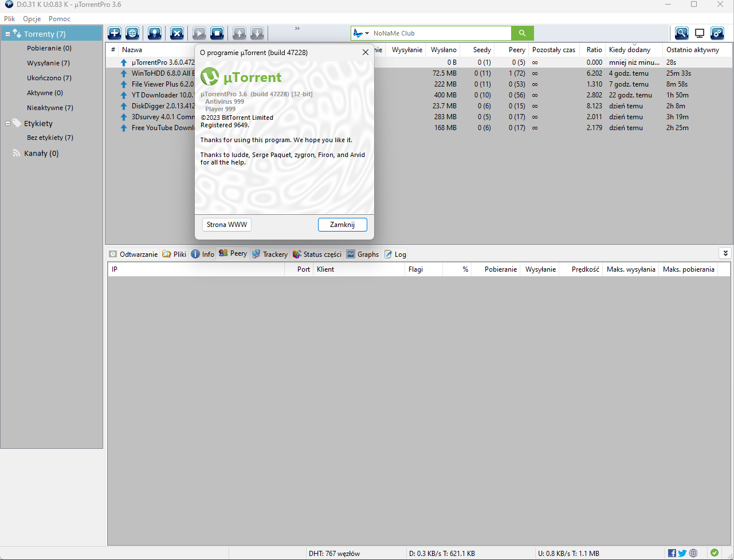Select the 3Dsurvey 4.0.1 torrent row
Viewport: 734px width, 560px height.
click(419, 117)
